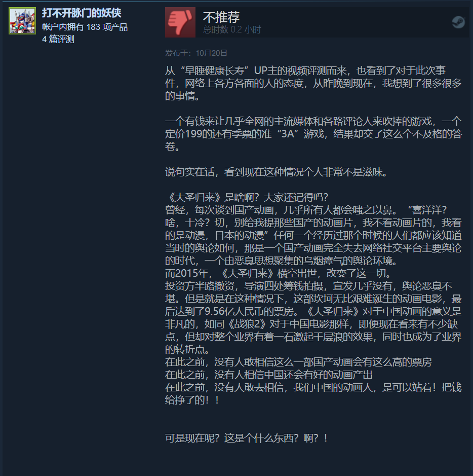
Task: Click the paragraph starting 一个有钱来让几乎全网
Action: tap(313, 134)
